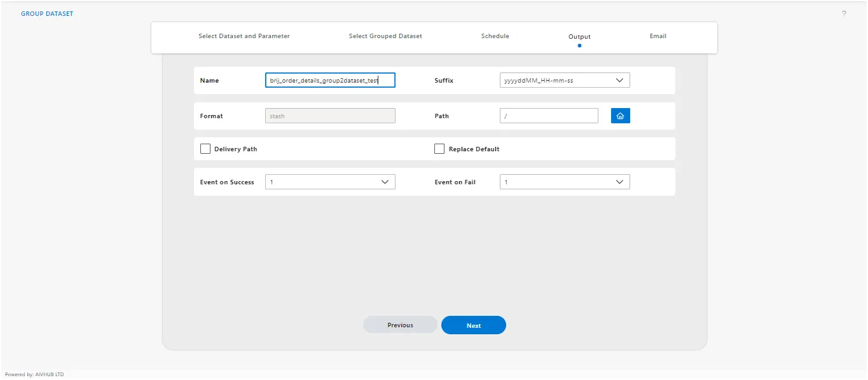The width and height of the screenshot is (868, 380).
Task: Focus the Name input field
Action: point(330,80)
